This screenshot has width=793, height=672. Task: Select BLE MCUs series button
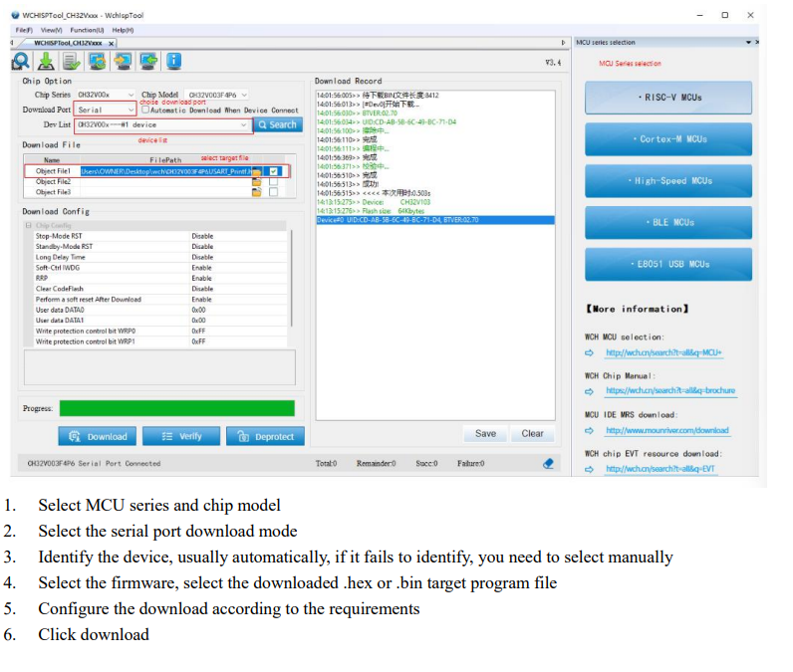pos(668,222)
